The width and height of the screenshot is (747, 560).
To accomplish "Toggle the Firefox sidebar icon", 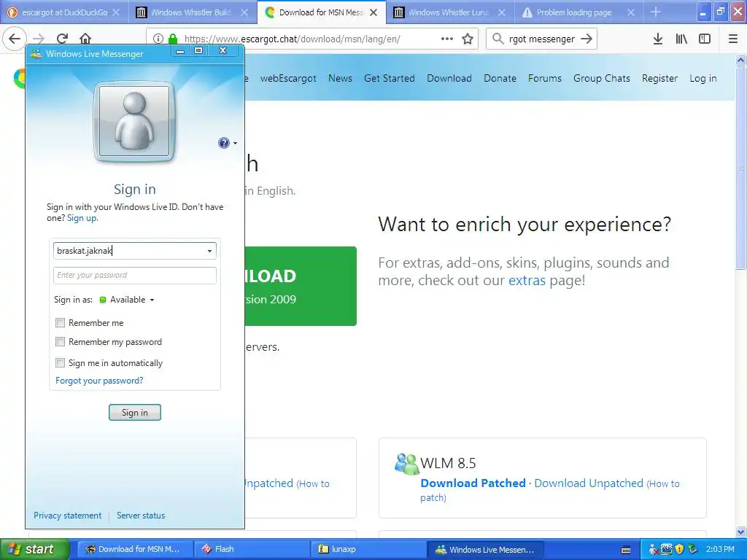I will tap(705, 39).
